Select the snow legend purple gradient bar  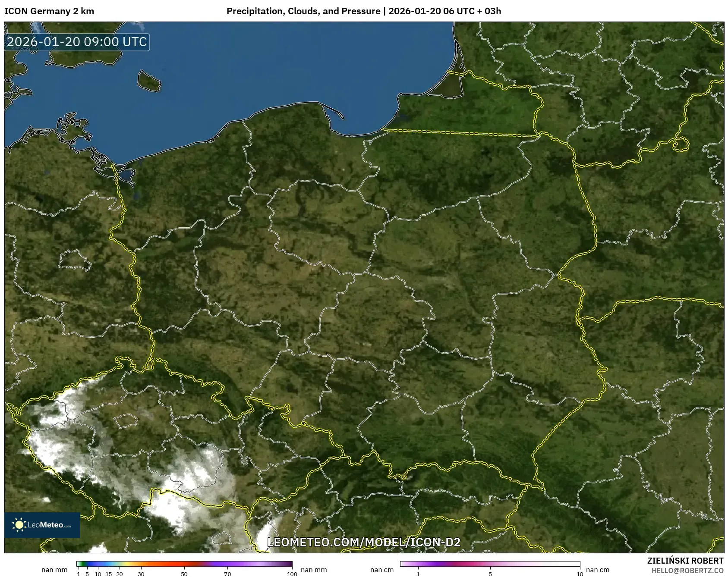click(x=490, y=563)
